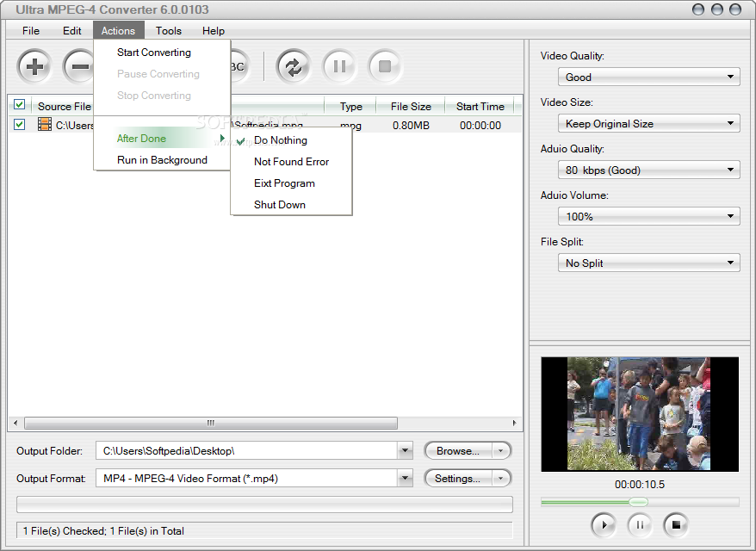Click the Add file plus toolbar icon
This screenshot has width=756, height=551.
coord(34,66)
